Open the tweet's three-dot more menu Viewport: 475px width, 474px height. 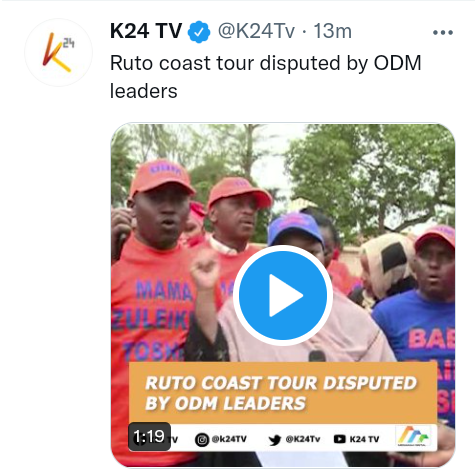pos(443,32)
